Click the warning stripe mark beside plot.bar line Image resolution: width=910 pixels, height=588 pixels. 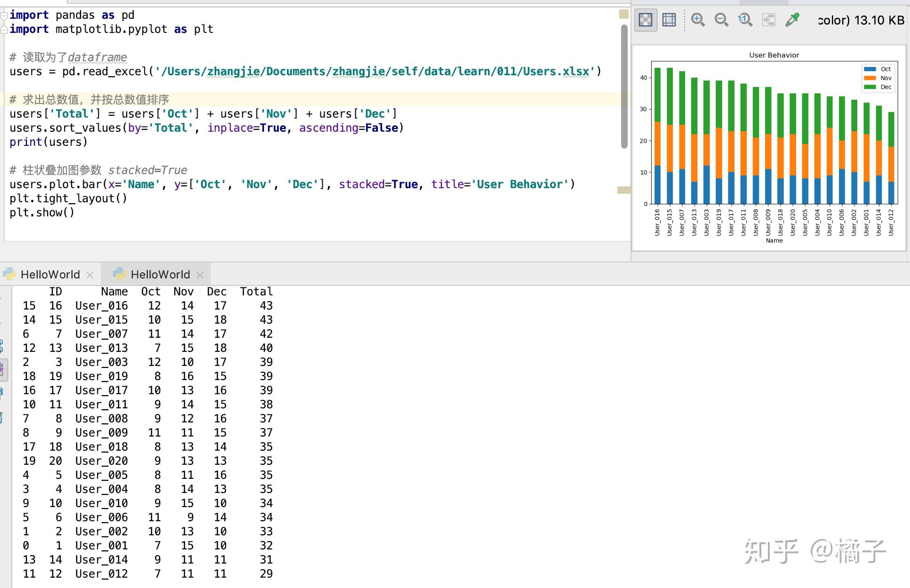tap(624, 190)
